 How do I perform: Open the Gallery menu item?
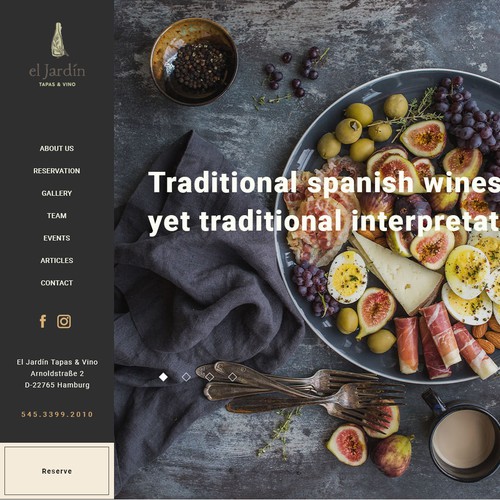pos(57,193)
